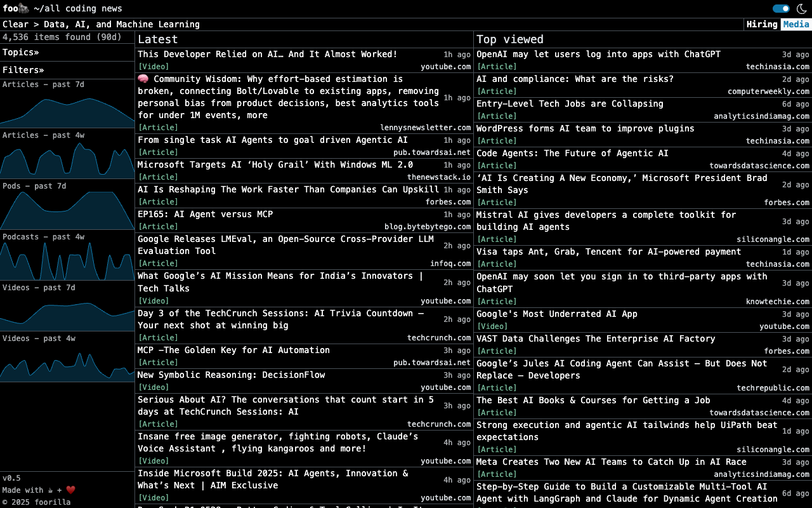Open 'Meta Creates Two New AI Teams'
Screen dimensions: 812x508
click(x=612, y=462)
